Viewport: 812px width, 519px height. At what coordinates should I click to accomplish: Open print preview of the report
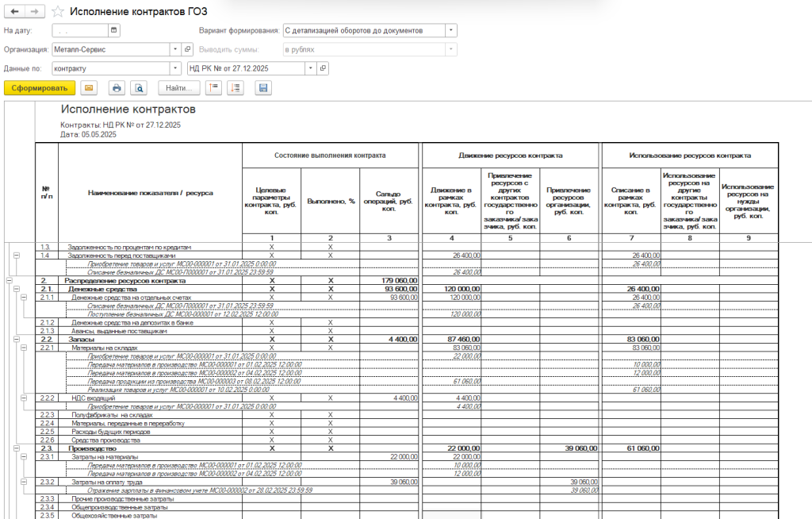pos(140,88)
